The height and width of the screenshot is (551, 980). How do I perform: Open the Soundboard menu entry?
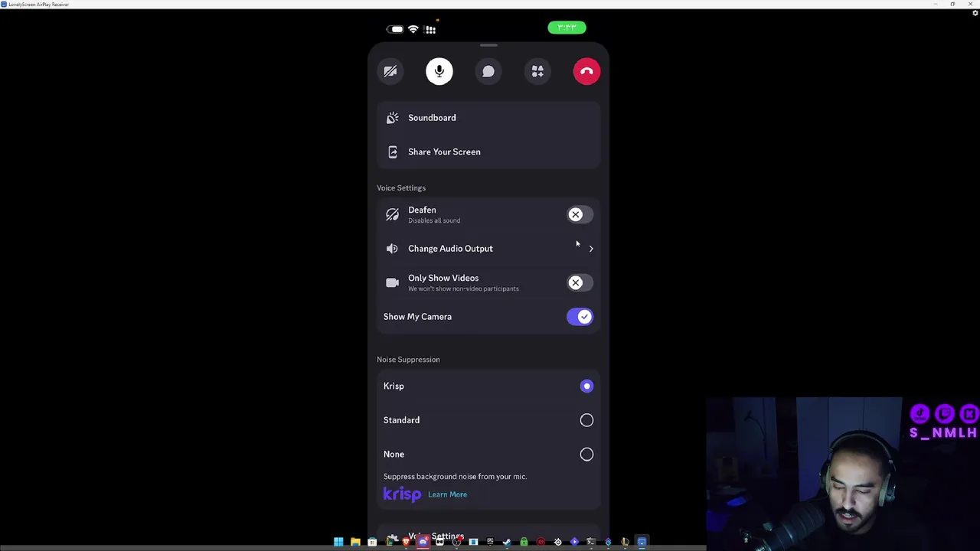click(488, 118)
